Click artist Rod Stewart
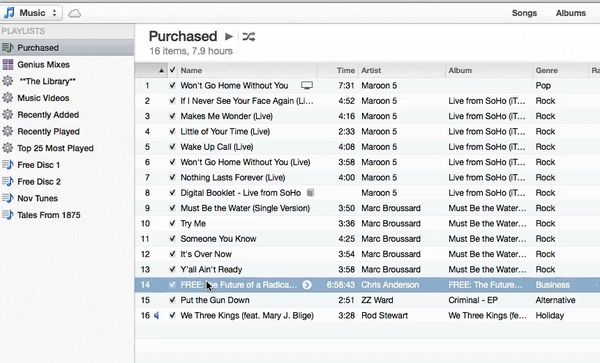Image resolution: width=600 pixels, height=363 pixels. (x=385, y=316)
